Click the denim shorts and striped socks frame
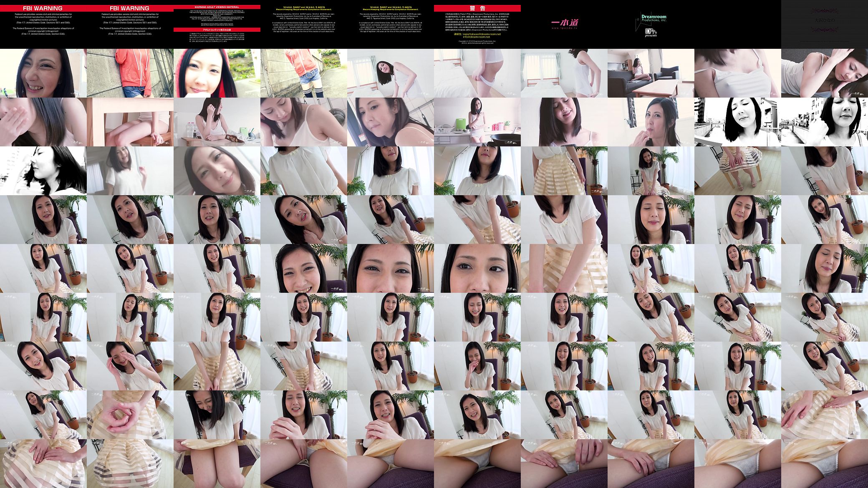This screenshot has width=868, height=488. [304, 73]
